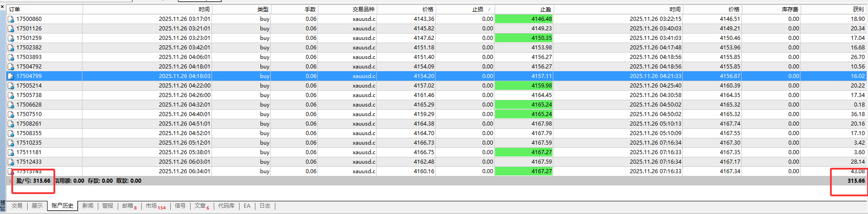Open the 新闻 tab
Image resolution: width=868 pixels, height=214 pixels.
tap(88, 206)
